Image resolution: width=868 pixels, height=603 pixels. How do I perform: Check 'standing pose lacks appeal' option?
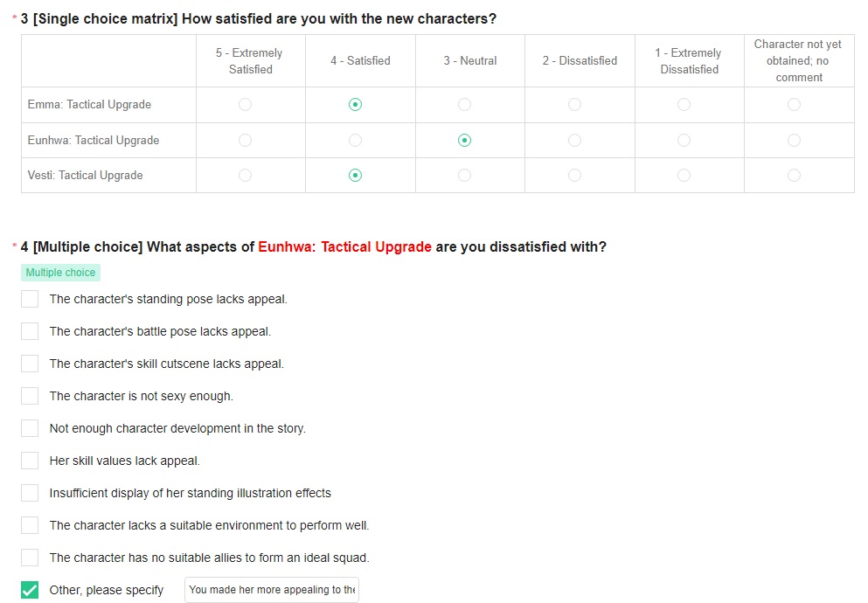point(30,299)
